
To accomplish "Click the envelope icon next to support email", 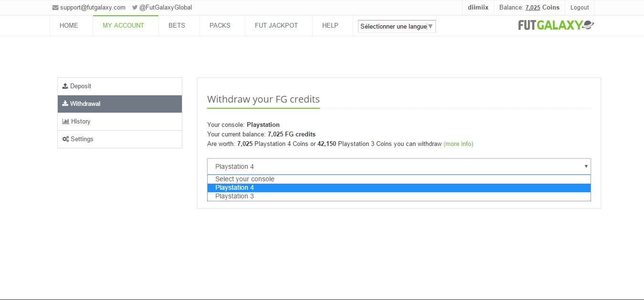I will pos(55,8).
